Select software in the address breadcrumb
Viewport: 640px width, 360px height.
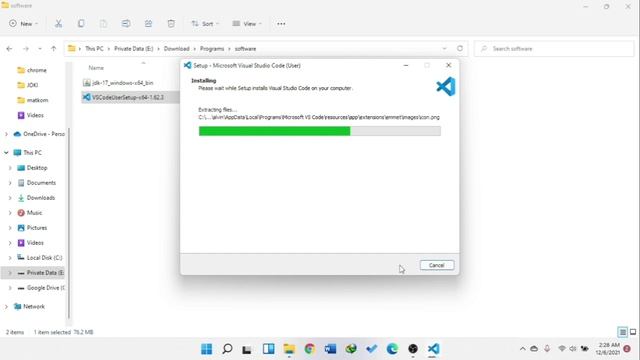click(x=245, y=49)
